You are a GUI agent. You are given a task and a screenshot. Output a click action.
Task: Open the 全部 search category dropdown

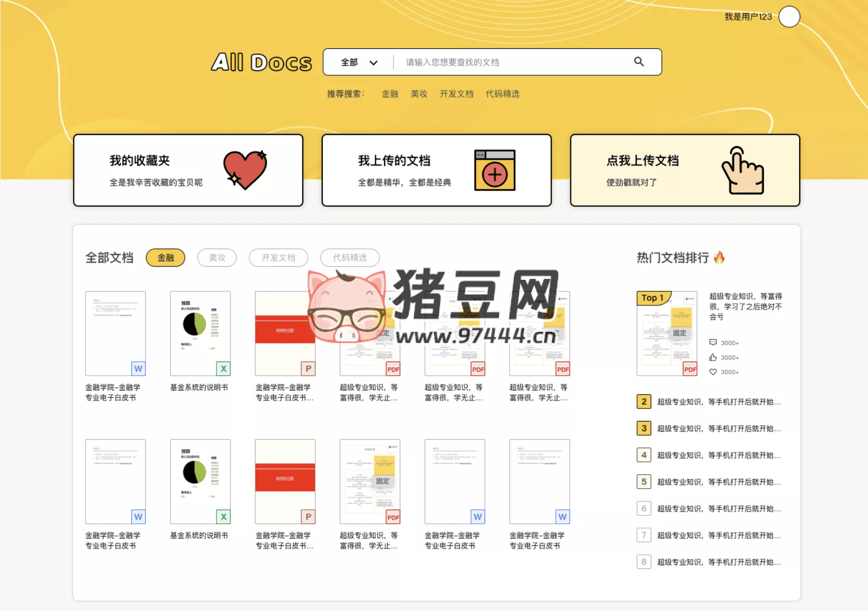tap(359, 61)
